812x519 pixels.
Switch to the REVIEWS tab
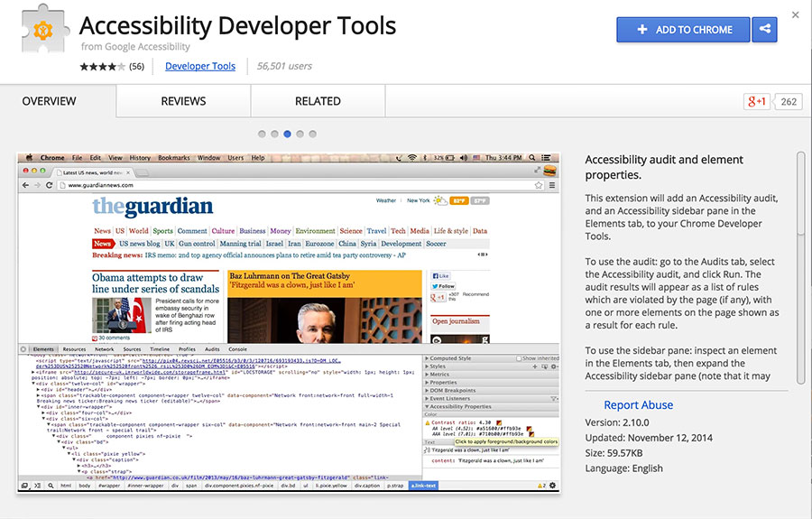point(183,101)
